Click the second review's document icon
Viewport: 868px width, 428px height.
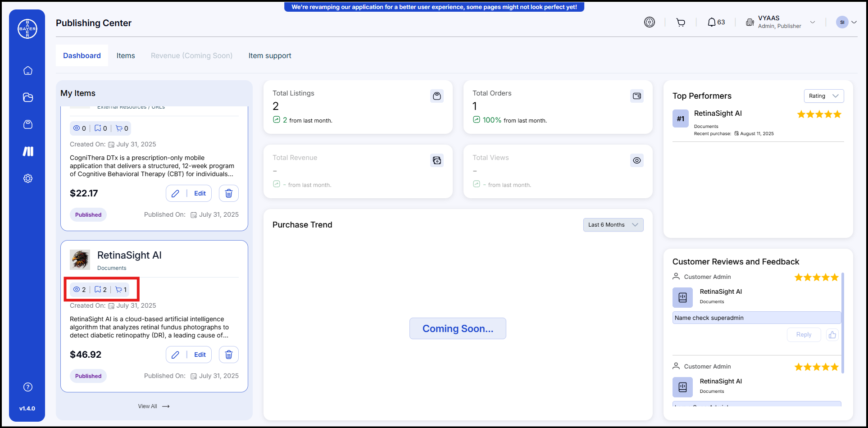click(x=683, y=387)
